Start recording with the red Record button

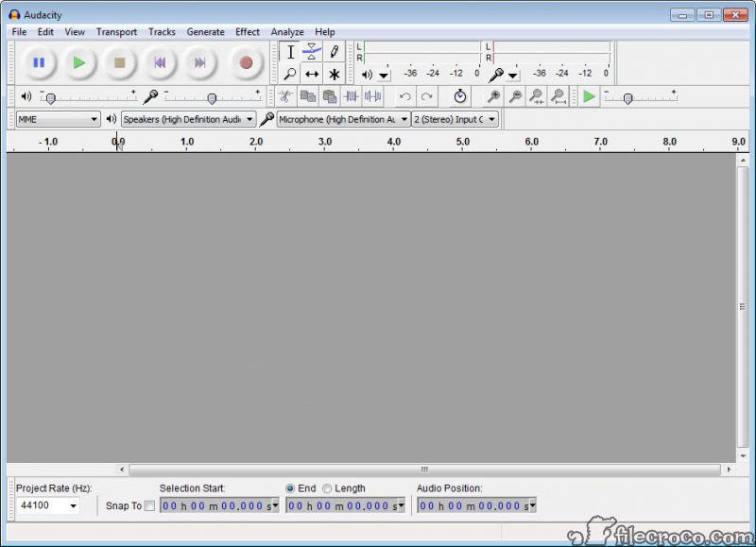point(246,62)
